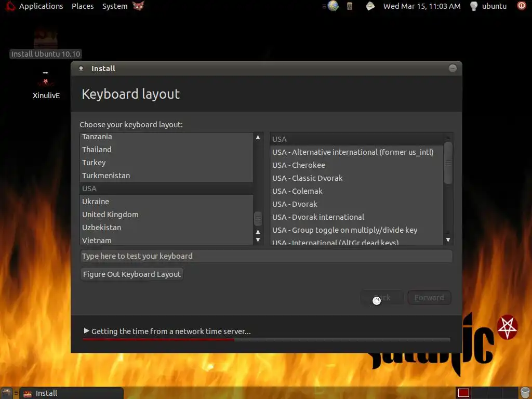The width and height of the screenshot is (532, 399).
Task: Select Thailand in the country list
Action: coord(166,149)
